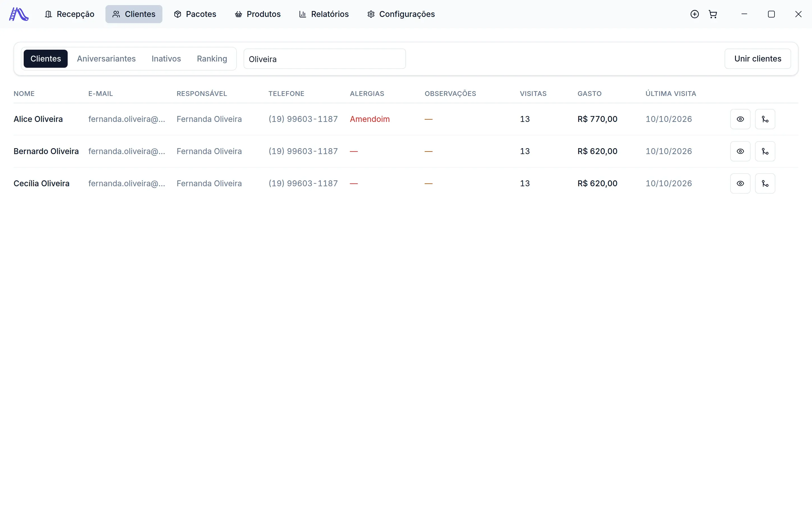Click Cecília Oliveira's email address
Viewport: 812px width, 508px height.
point(127,183)
